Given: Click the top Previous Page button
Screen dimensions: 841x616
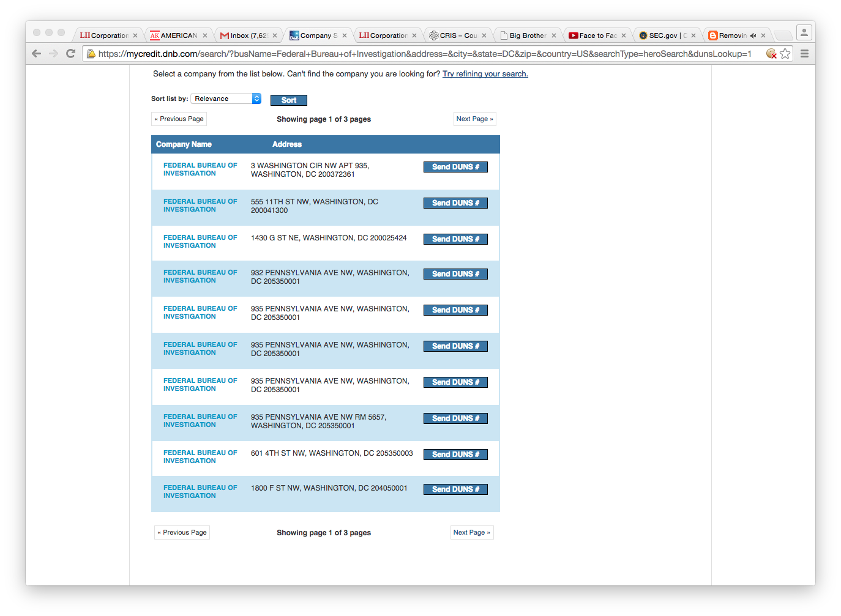Looking at the screenshot, I should pos(179,119).
